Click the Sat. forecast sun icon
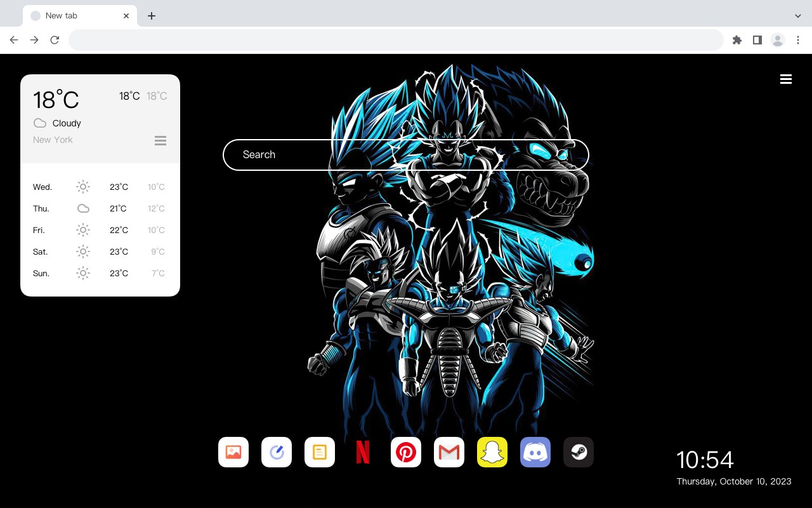This screenshot has width=812, height=508. point(83,251)
